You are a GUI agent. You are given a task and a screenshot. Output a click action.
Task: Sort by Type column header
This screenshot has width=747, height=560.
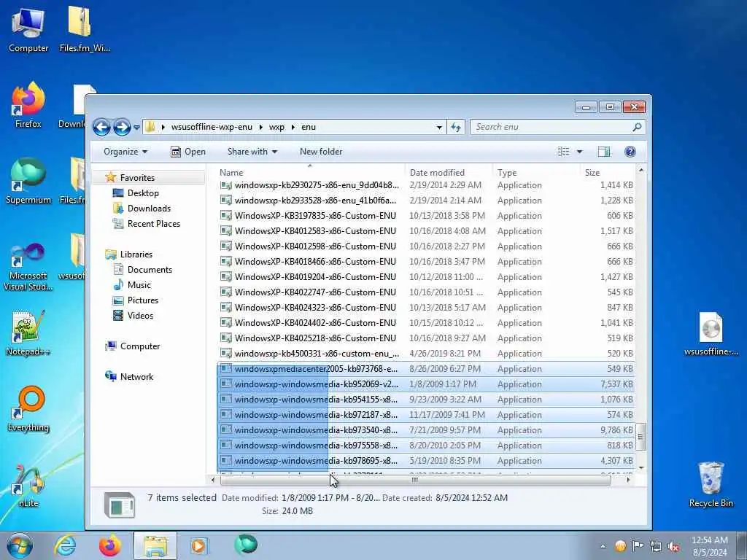[536, 172]
